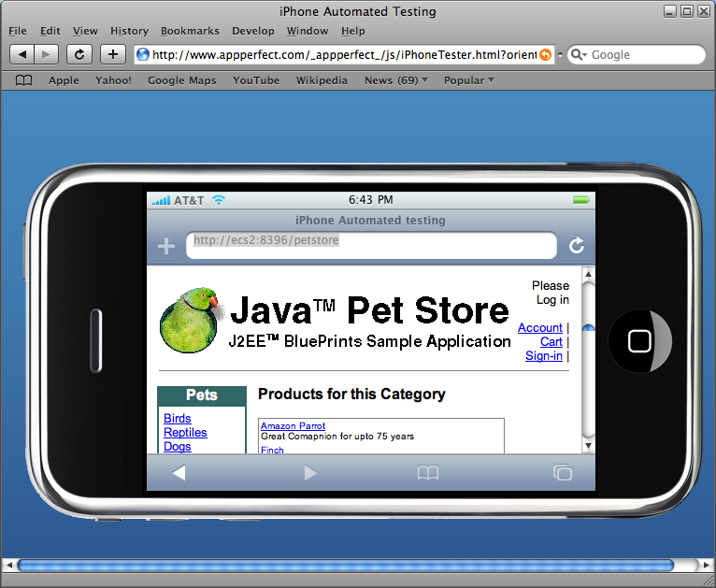Open the Develop menu
This screenshot has width=716, height=588.
coord(253,31)
